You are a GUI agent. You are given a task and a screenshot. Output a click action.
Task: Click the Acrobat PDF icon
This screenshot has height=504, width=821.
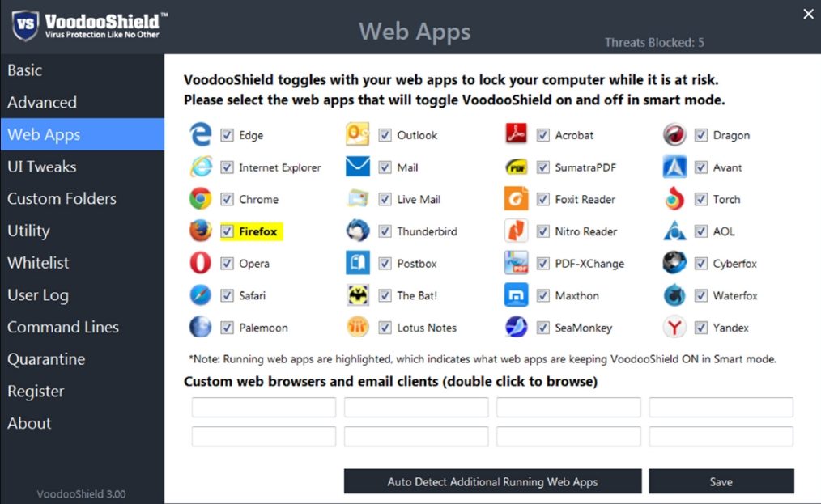[x=517, y=134]
